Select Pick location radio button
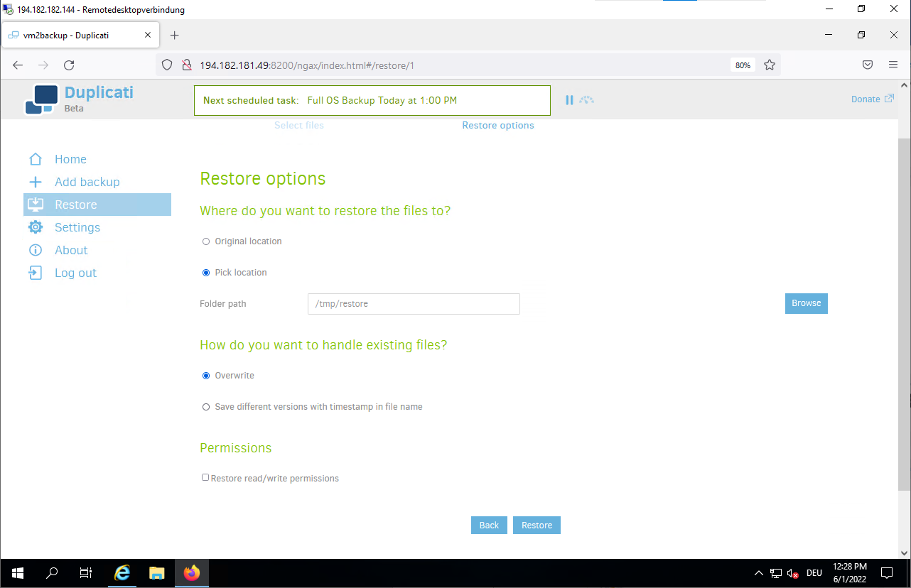The height and width of the screenshot is (588, 911). (x=206, y=273)
